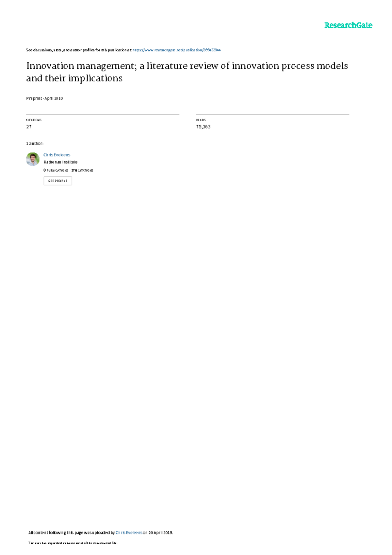Click the READS heading label
The height and width of the screenshot is (555, 392).
coord(201,120)
